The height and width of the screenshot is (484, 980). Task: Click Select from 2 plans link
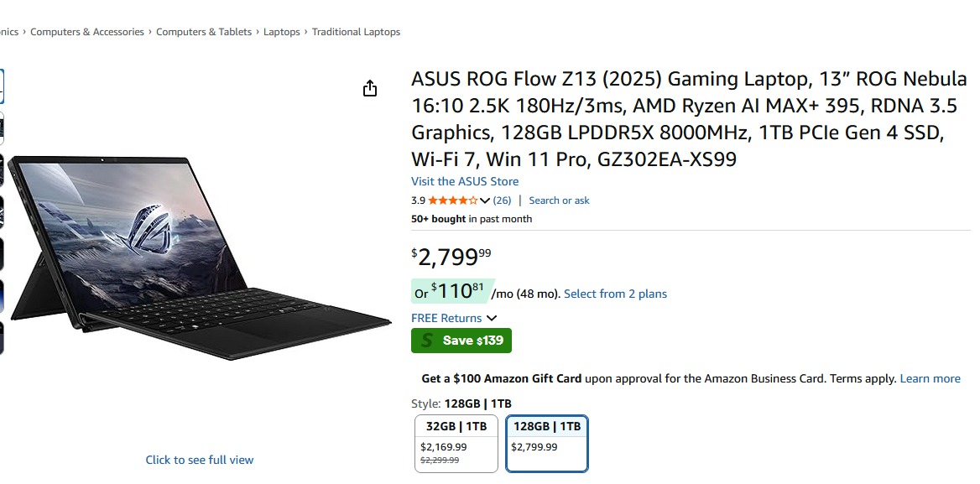tap(615, 294)
